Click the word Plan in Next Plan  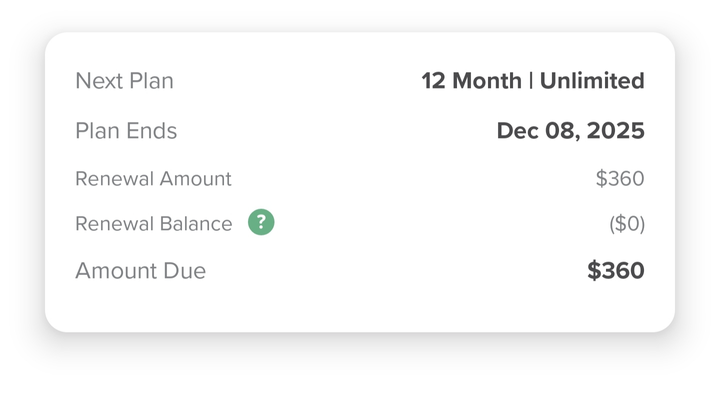[x=151, y=81]
